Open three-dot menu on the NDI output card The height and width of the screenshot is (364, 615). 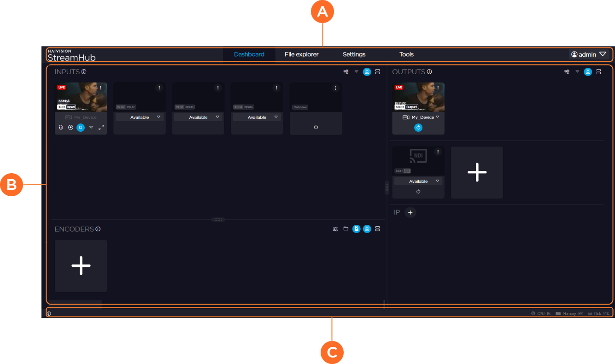point(438,152)
